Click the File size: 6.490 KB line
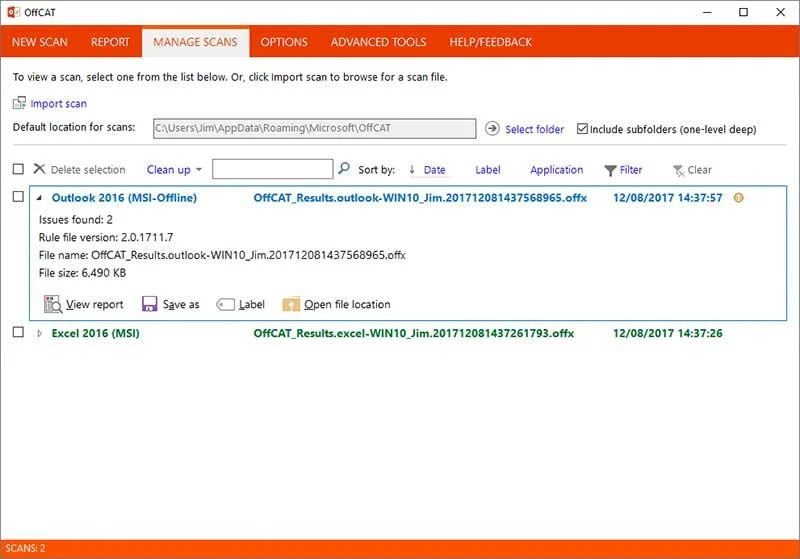 pos(82,273)
